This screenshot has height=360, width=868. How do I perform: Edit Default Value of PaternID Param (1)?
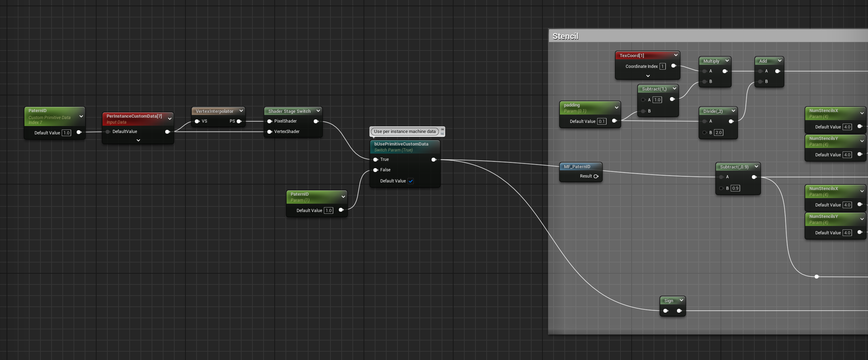point(328,210)
